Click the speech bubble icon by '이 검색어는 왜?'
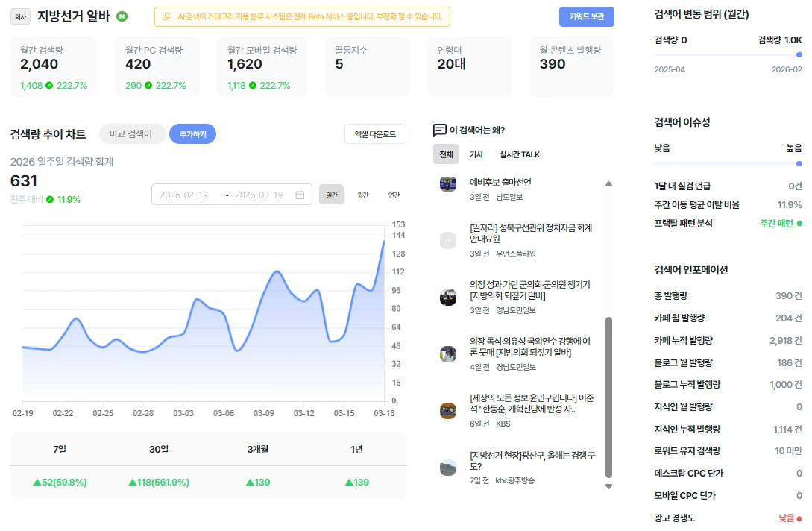 (x=440, y=130)
